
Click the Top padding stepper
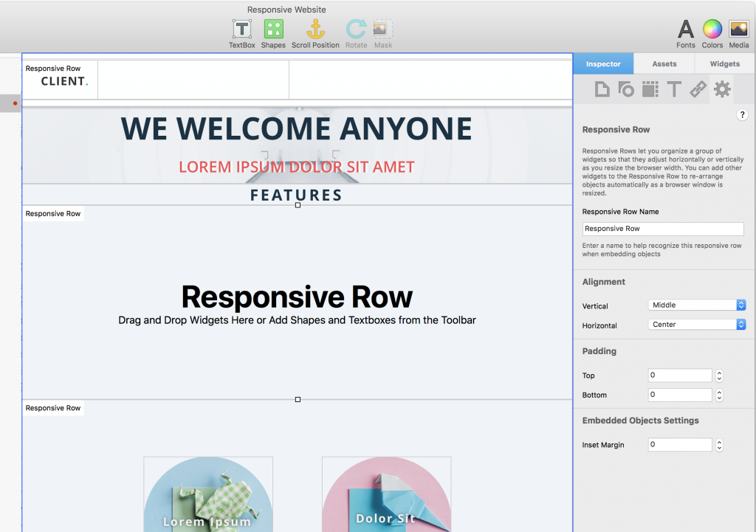[719, 376]
